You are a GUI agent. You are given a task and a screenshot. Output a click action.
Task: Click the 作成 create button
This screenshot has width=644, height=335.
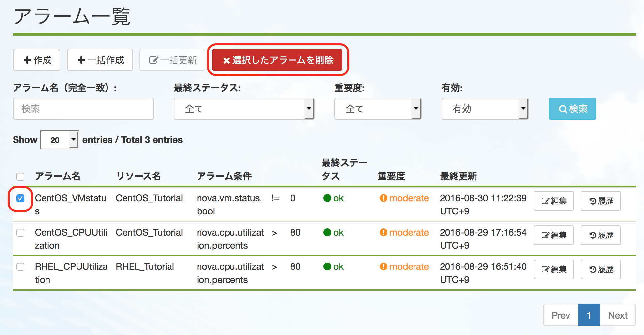[x=37, y=60]
